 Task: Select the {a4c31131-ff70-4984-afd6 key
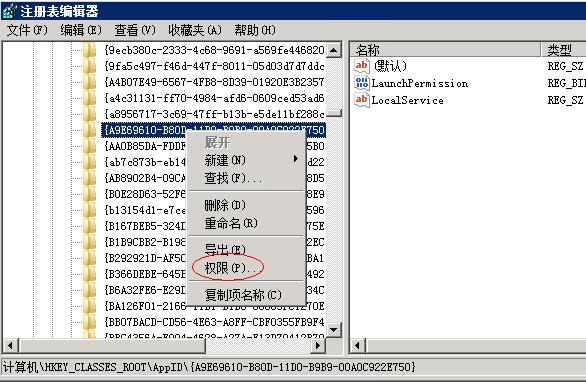click(x=215, y=98)
